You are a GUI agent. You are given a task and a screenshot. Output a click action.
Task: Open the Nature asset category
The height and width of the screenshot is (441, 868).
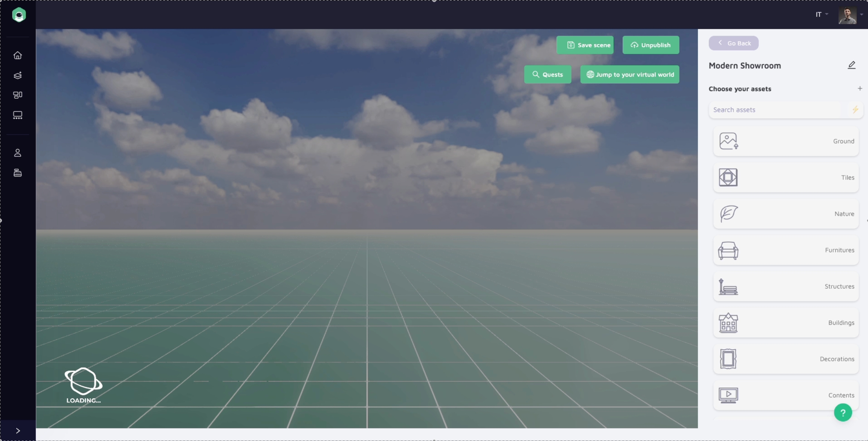tap(785, 214)
